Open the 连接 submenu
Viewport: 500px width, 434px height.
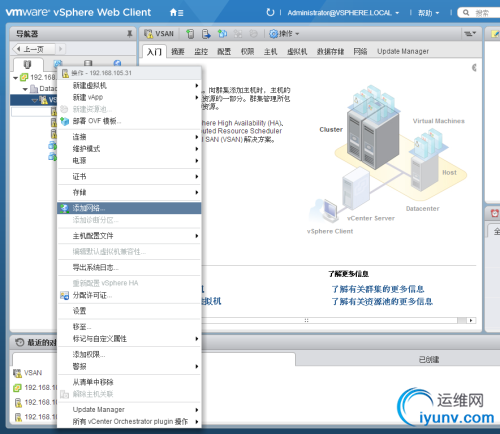pyautogui.click(x=129, y=137)
